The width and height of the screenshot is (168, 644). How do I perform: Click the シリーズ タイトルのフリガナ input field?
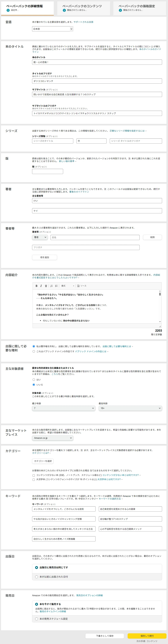click(136, 141)
